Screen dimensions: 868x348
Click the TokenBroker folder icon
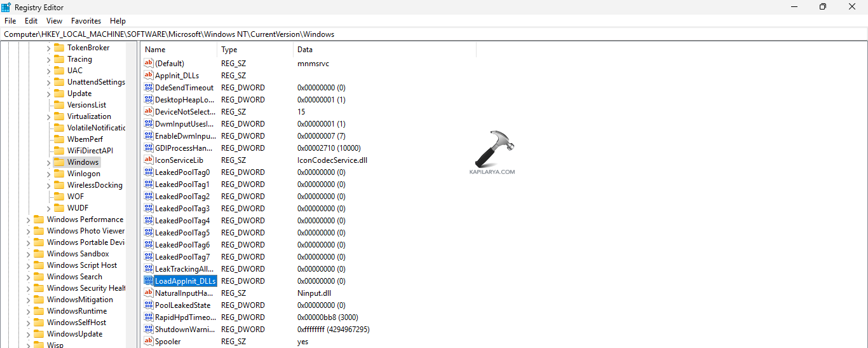(x=59, y=48)
